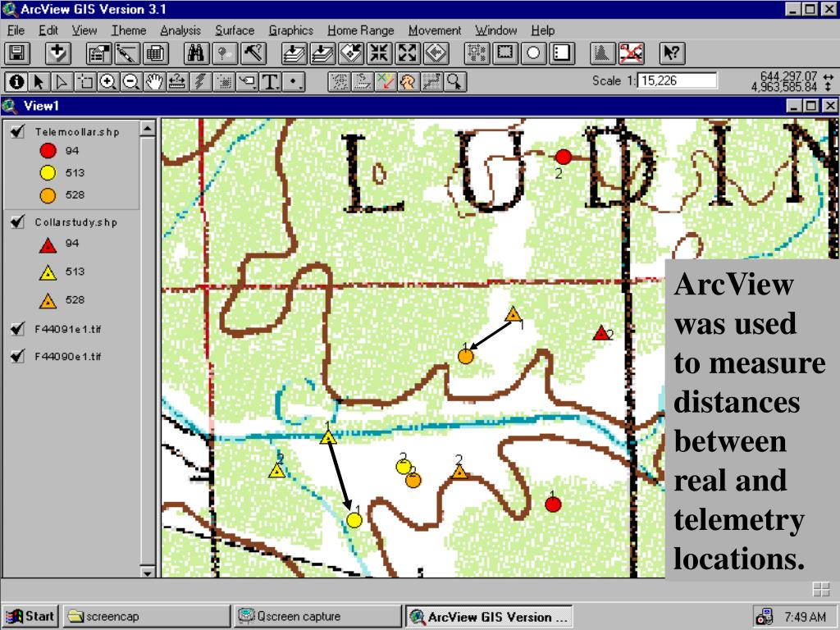Toggle the Telemcollar.shp theme checkbox
The height and width of the screenshot is (630, 840).
click(18, 131)
